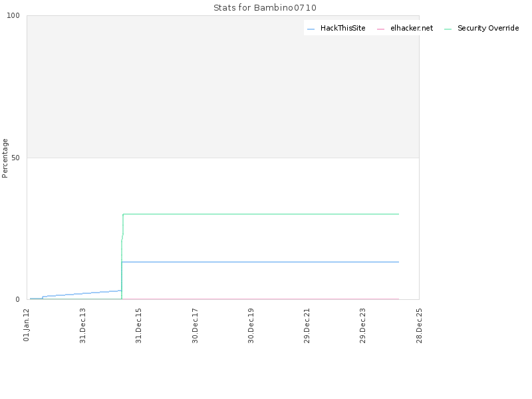The height and width of the screenshot is (399, 532).
Task: Click the 01.Jan.12 x-axis date label
Action: [27, 325]
